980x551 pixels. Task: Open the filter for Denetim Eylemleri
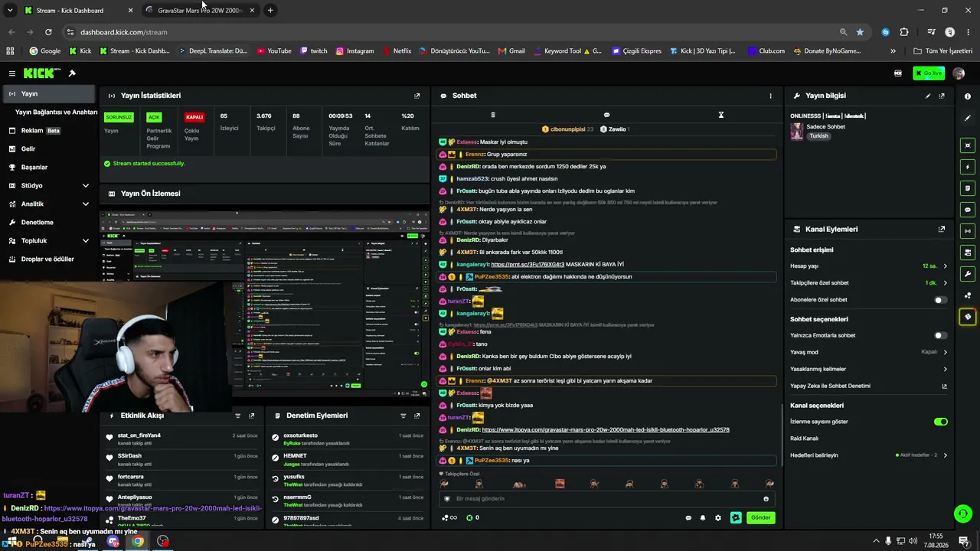tap(403, 416)
